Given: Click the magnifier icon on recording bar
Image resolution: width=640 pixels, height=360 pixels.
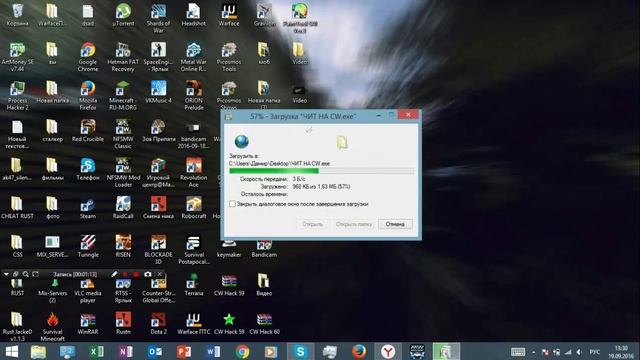Looking at the screenshot, I should pyautogui.click(x=25, y=274).
